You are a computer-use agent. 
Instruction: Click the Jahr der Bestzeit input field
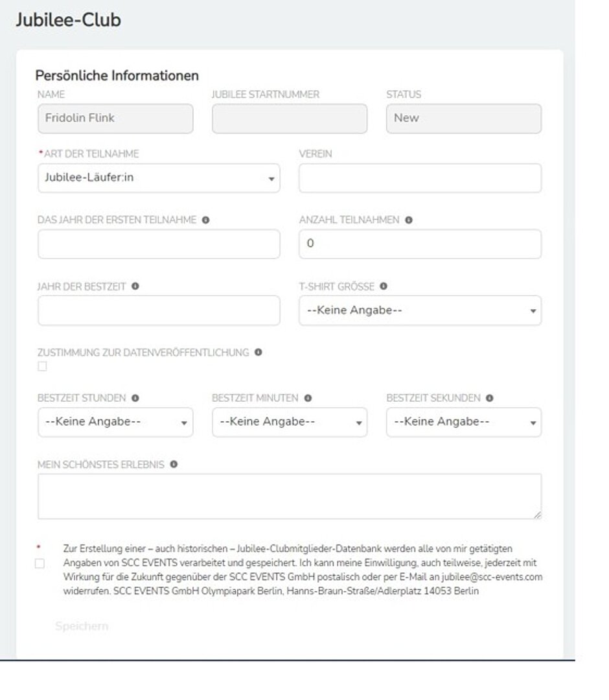pos(159,310)
